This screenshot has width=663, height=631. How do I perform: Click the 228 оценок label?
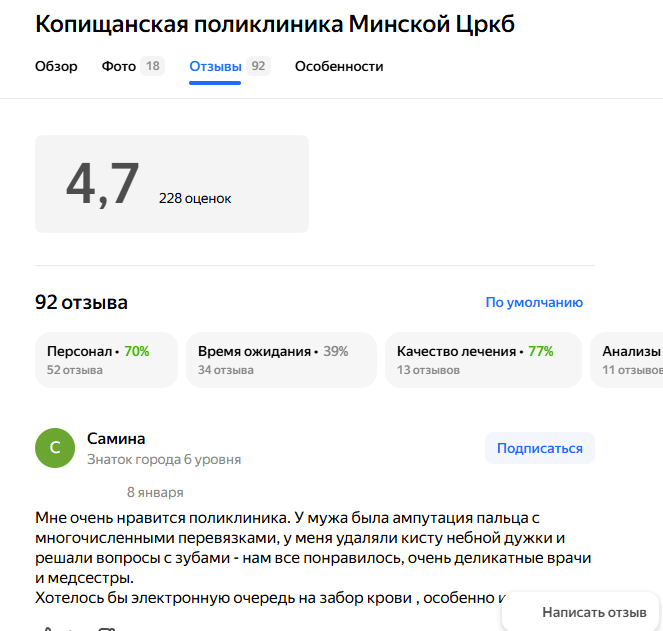tap(195, 198)
